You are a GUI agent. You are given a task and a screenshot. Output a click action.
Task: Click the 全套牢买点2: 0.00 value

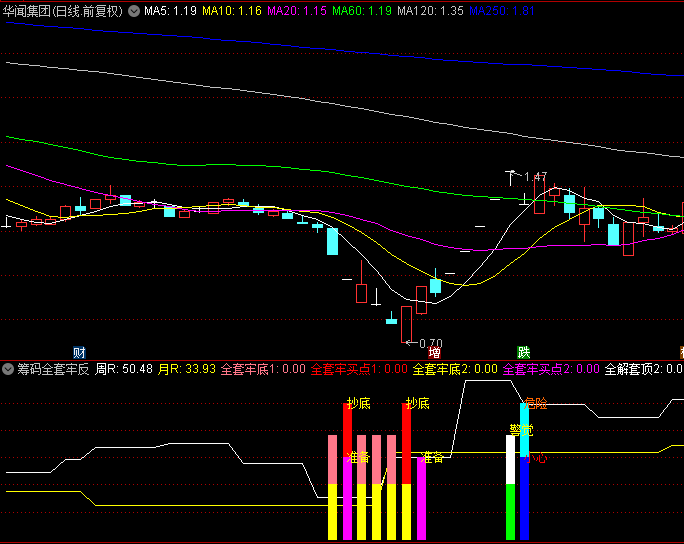tap(551, 369)
